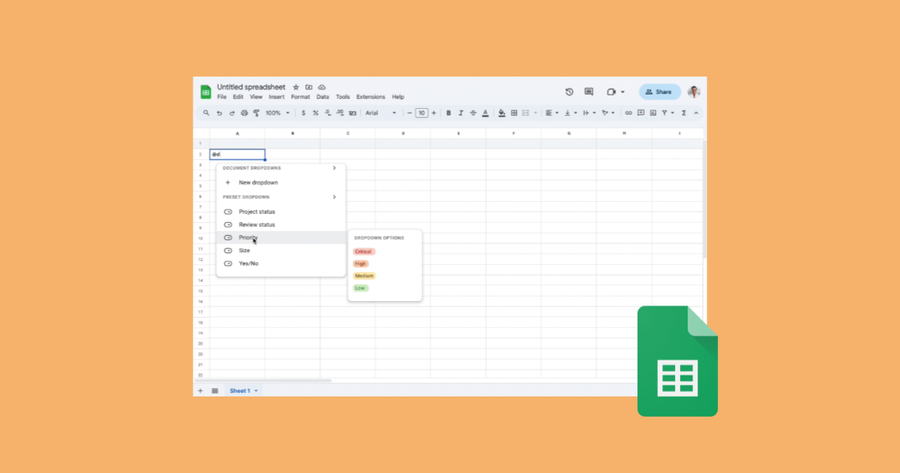Open the Format menu
The image size is (900, 473).
tap(300, 97)
